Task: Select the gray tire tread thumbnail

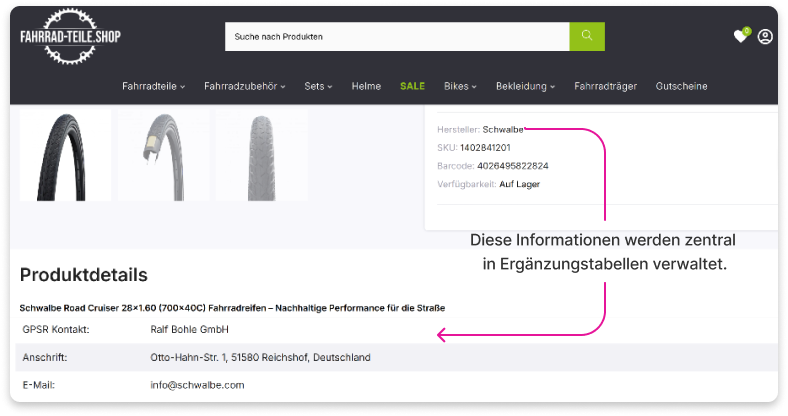Action: click(x=261, y=155)
